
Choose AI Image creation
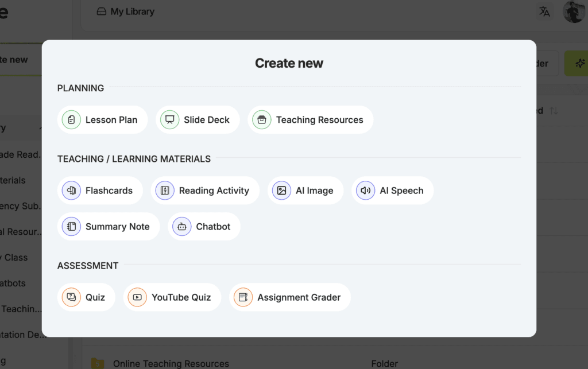305,191
